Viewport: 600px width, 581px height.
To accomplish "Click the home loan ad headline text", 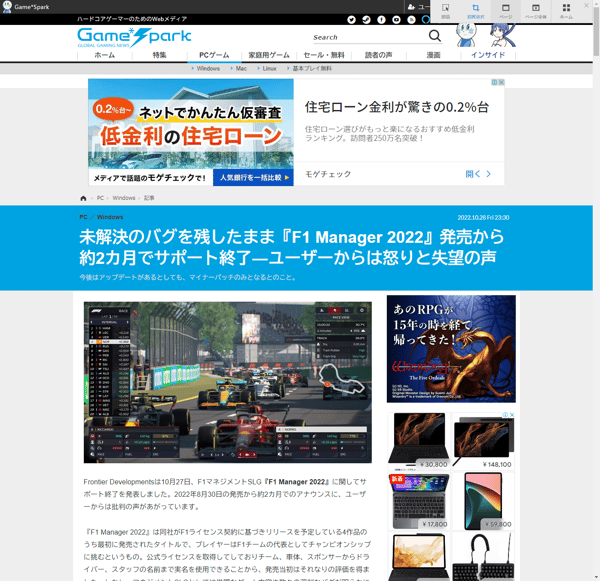I will pyautogui.click(x=397, y=107).
